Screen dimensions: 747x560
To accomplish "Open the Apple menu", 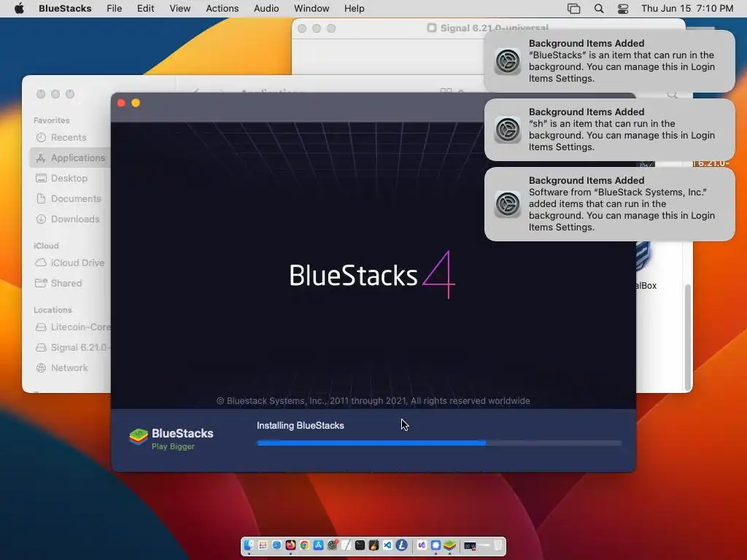I will [x=19, y=9].
